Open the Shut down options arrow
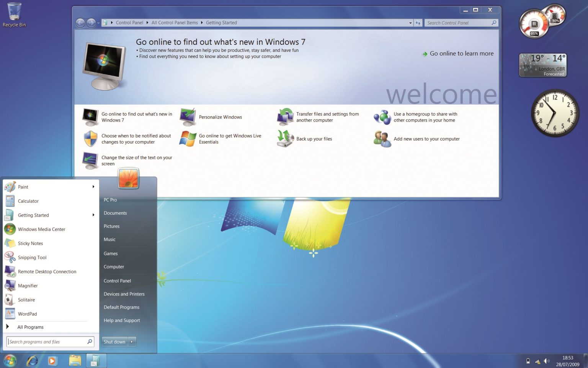Viewport: 588px width, 368px height. [x=132, y=342]
